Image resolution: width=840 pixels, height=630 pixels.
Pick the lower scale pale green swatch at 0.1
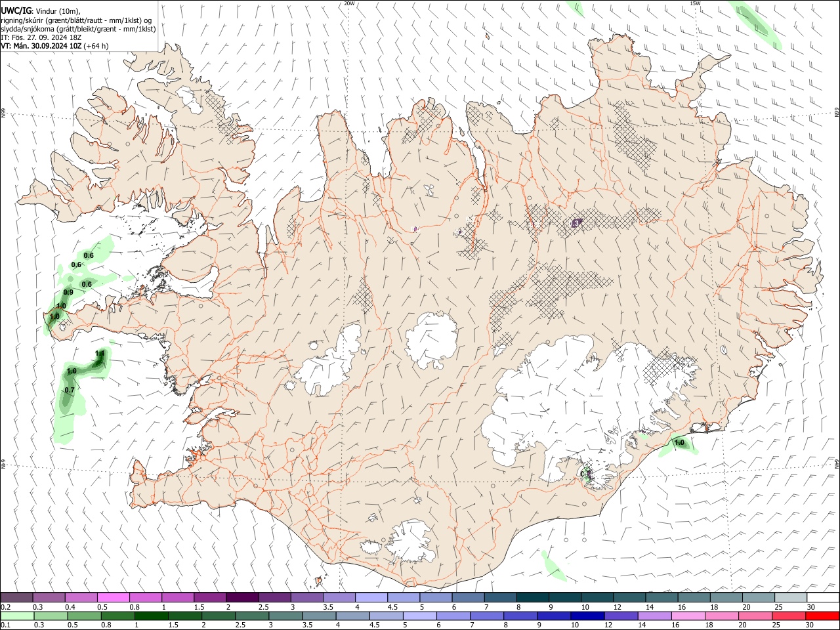pyautogui.click(x=18, y=616)
